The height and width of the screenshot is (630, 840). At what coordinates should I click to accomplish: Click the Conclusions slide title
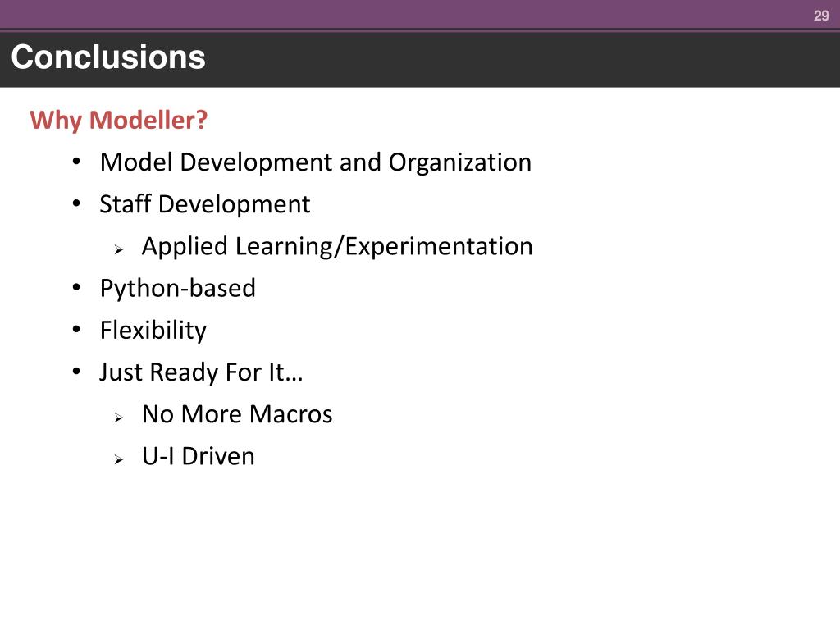[x=108, y=57]
